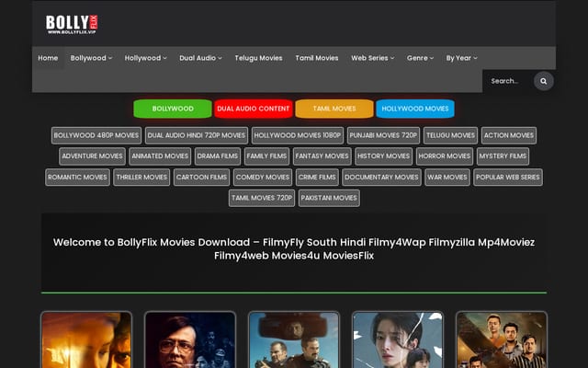The image size is (588, 368).
Task: Open fifth poster showing group of young men
Action: coord(502,339)
